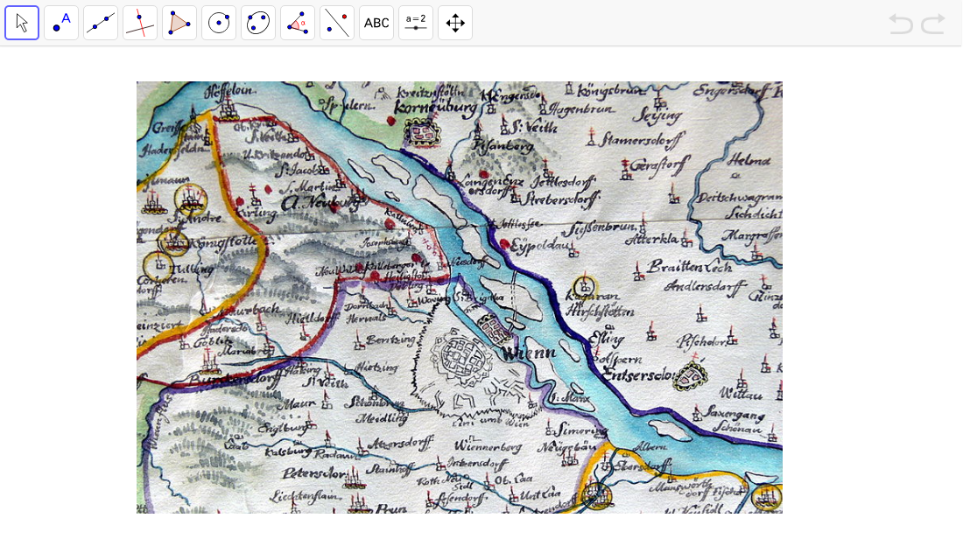This screenshot has height=560, width=963.
Task: Activate the Polygon tool
Action: pyautogui.click(x=179, y=23)
